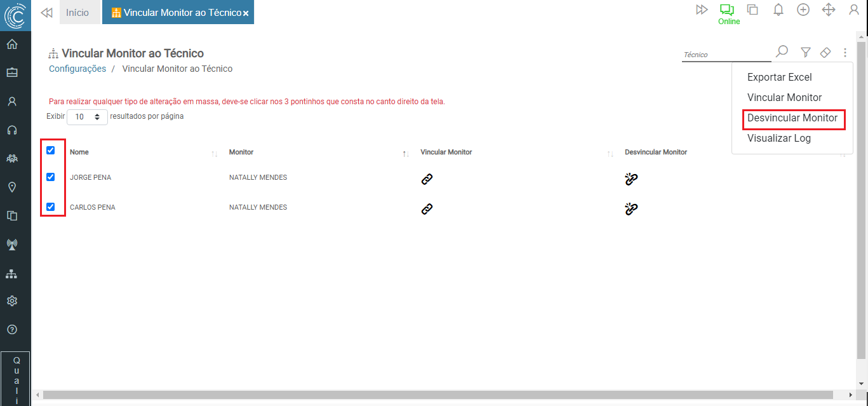Open the notifications bell icon
The image size is (868, 406).
point(778,10)
